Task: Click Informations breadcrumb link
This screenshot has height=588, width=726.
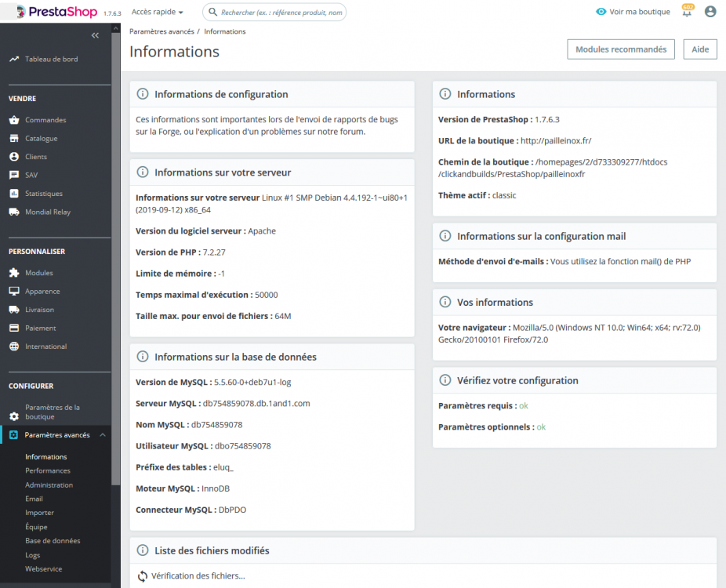Action: coord(225,31)
